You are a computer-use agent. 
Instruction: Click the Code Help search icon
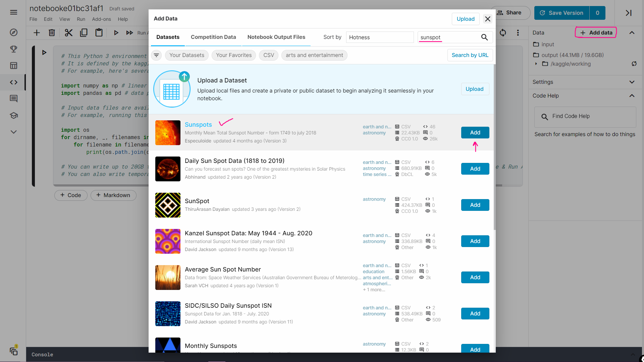pyautogui.click(x=545, y=116)
